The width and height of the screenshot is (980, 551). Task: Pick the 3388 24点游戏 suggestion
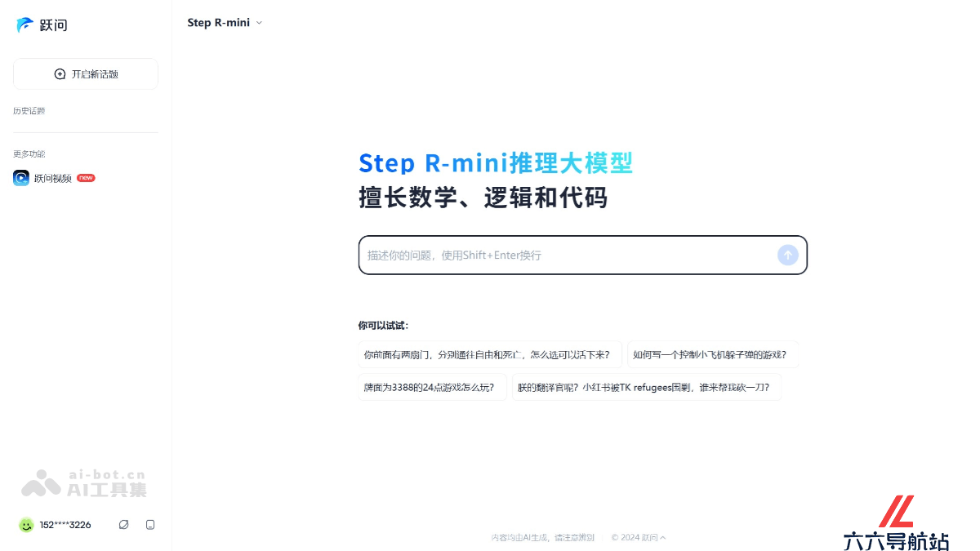click(432, 387)
